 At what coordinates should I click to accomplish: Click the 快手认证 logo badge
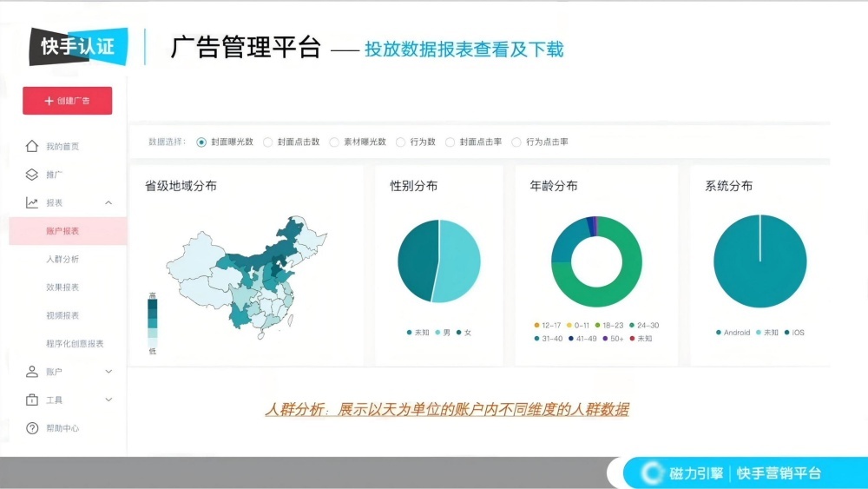pos(79,47)
